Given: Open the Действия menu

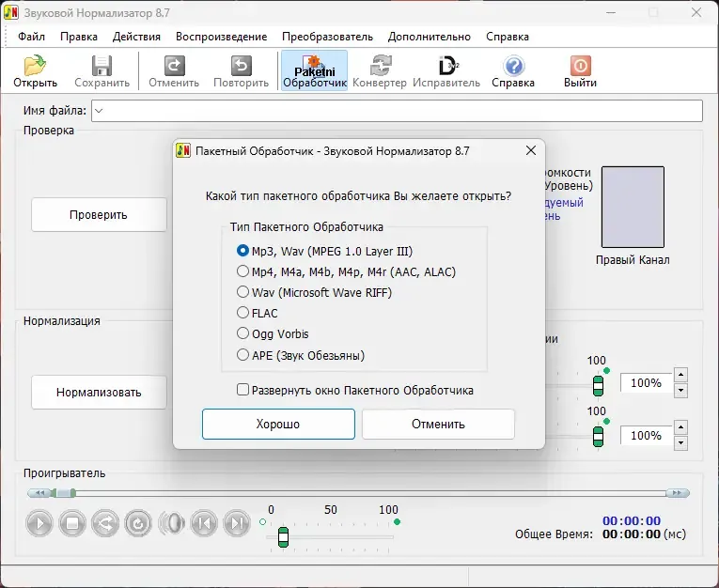Looking at the screenshot, I should pos(136,37).
